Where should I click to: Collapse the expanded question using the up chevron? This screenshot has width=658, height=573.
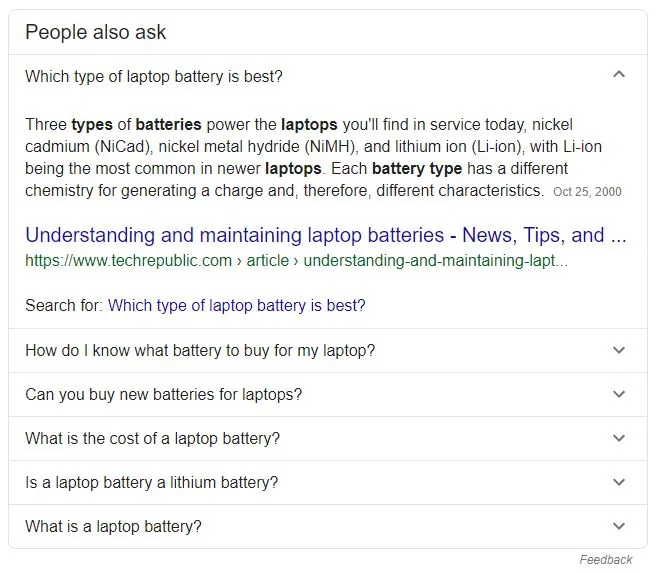619,75
